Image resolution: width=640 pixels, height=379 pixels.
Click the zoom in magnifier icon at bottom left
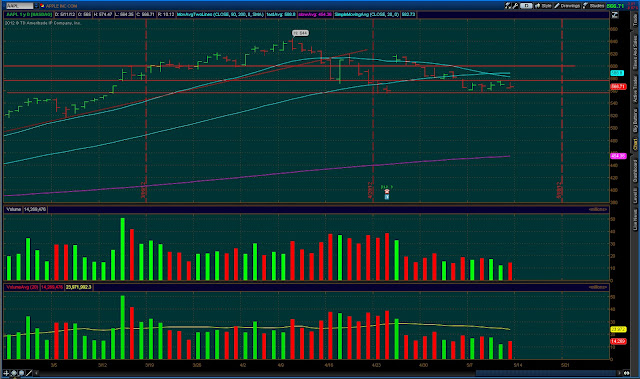[14, 373]
